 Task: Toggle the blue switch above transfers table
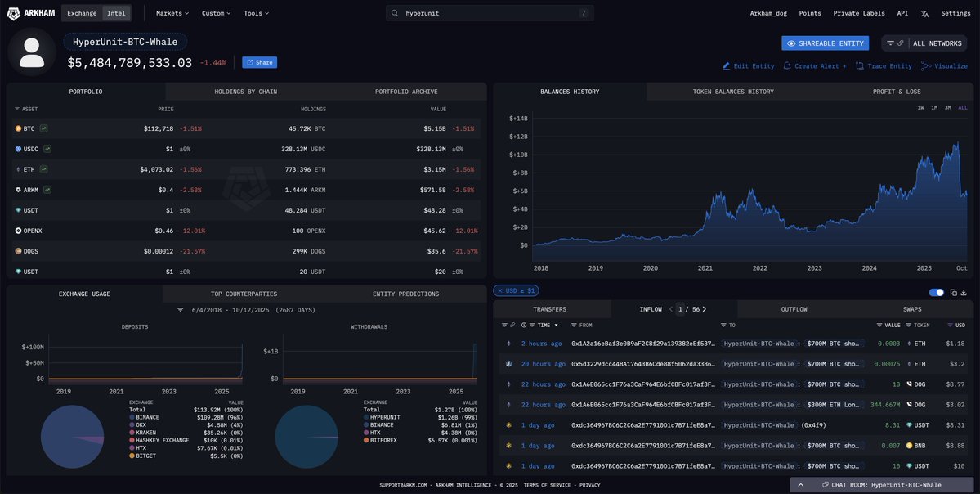[x=937, y=292]
